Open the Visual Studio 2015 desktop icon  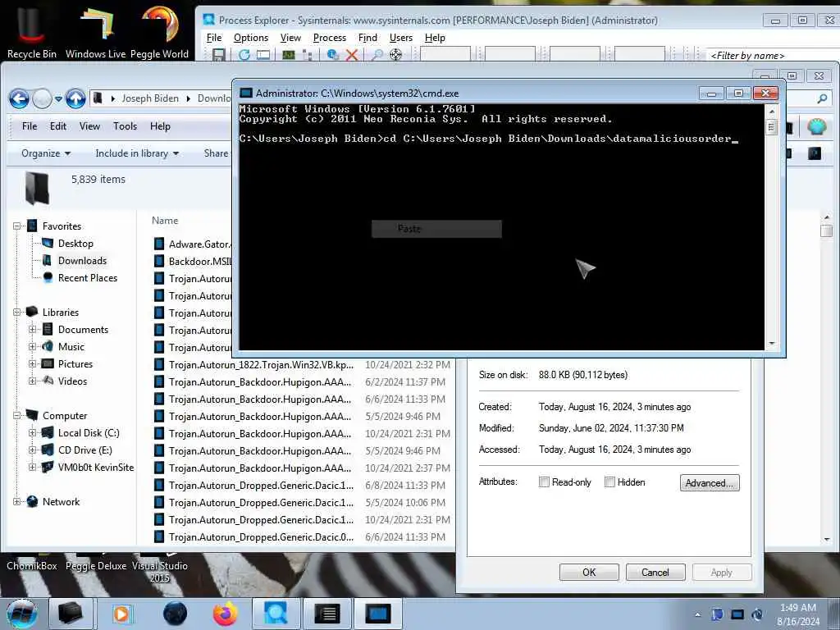159,571
